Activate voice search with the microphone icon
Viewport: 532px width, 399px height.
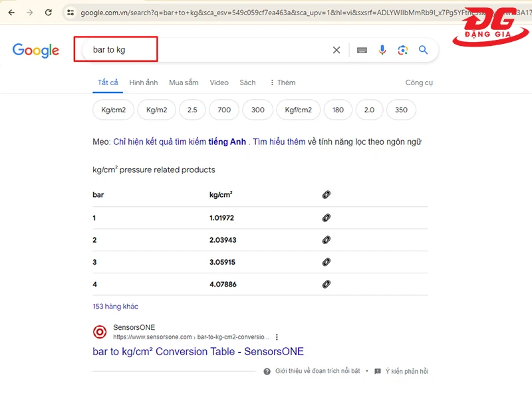click(x=382, y=50)
